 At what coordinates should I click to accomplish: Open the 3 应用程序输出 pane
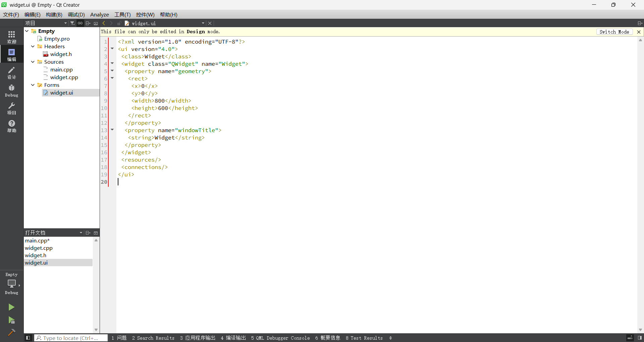coord(198,338)
